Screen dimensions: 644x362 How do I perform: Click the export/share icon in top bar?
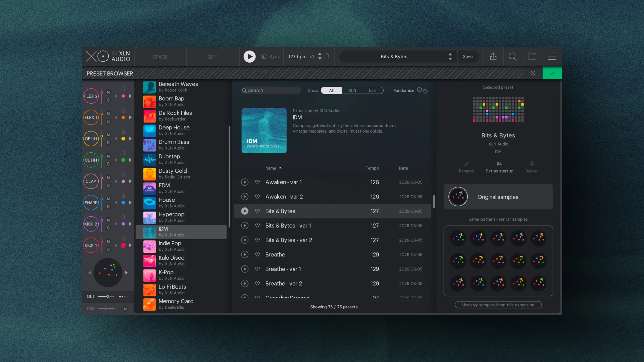[x=493, y=57]
